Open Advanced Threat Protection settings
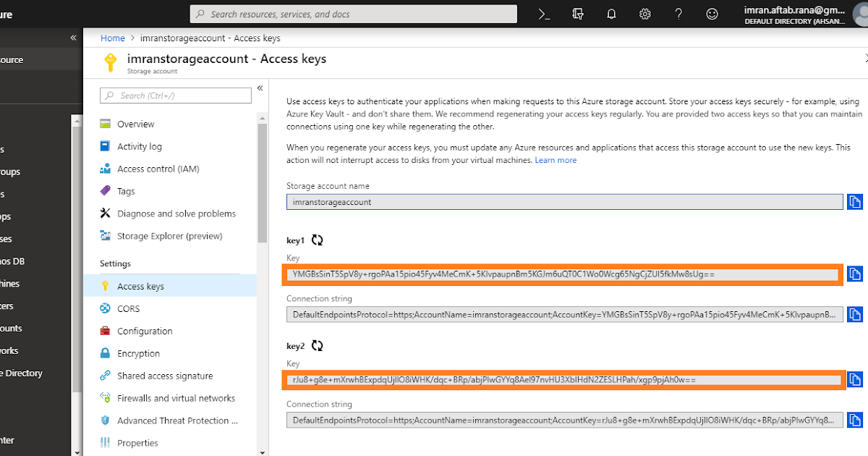This screenshot has width=868, height=456. click(175, 421)
